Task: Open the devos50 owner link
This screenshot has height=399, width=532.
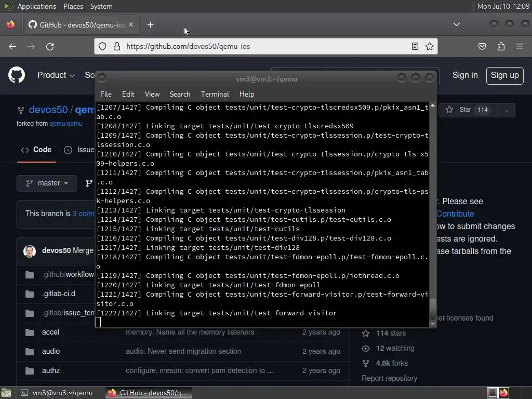Action: pos(48,110)
